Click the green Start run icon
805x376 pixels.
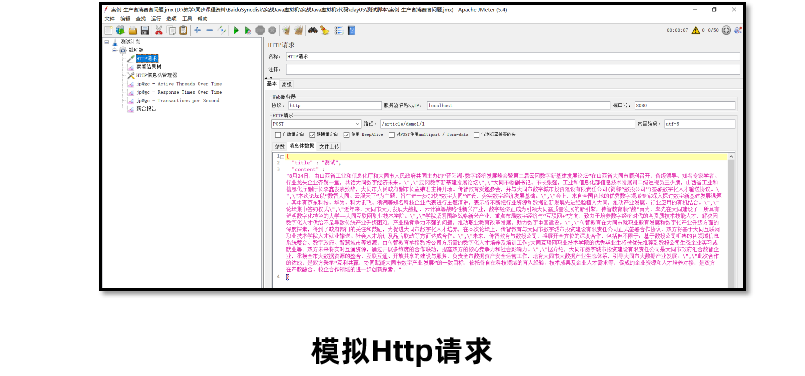(236, 31)
